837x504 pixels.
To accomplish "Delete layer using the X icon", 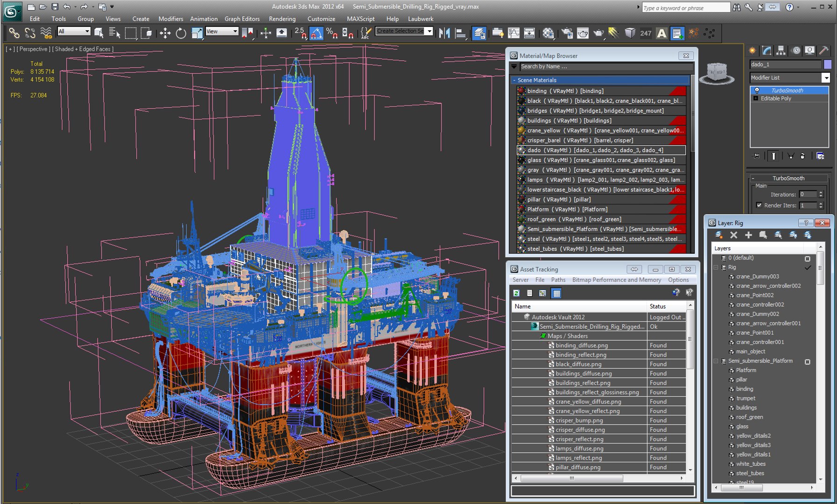I will click(x=733, y=235).
